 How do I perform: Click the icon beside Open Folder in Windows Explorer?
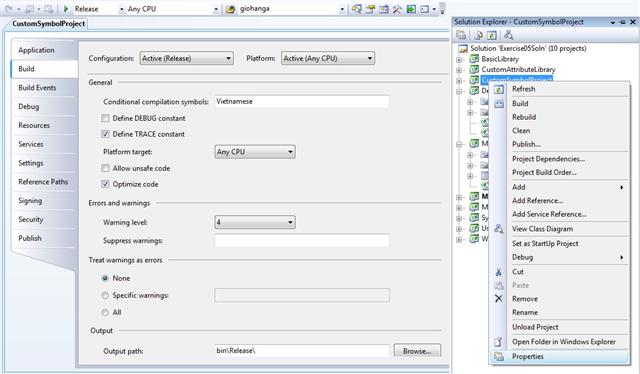point(498,342)
